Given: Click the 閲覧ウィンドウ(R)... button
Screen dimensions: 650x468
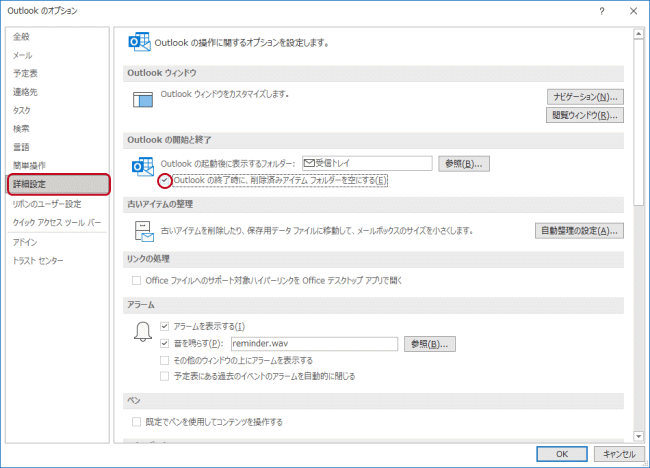Looking at the screenshot, I should (585, 115).
